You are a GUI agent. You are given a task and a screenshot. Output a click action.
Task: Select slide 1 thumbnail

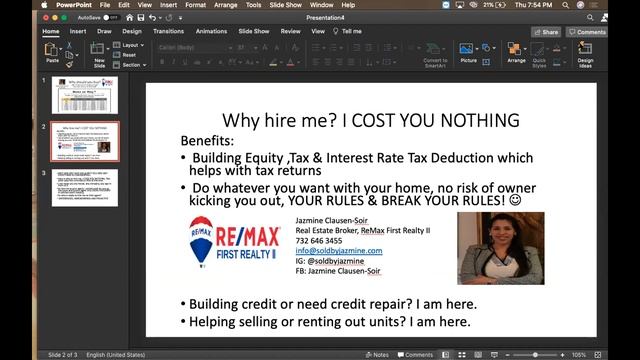85,95
